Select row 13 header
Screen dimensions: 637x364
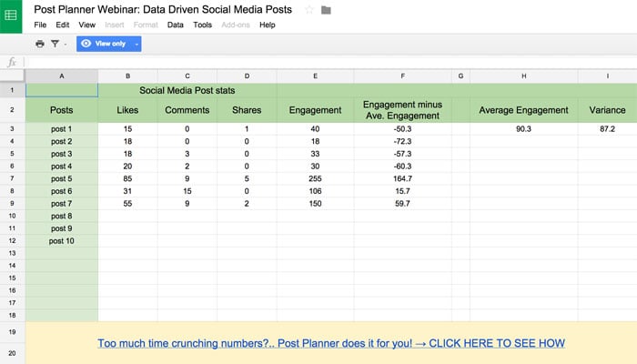(12, 253)
